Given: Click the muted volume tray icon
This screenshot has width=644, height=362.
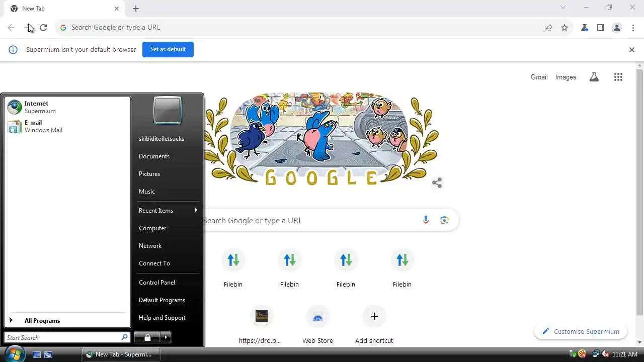Looking at the screenshot, I should coord(605,354).
